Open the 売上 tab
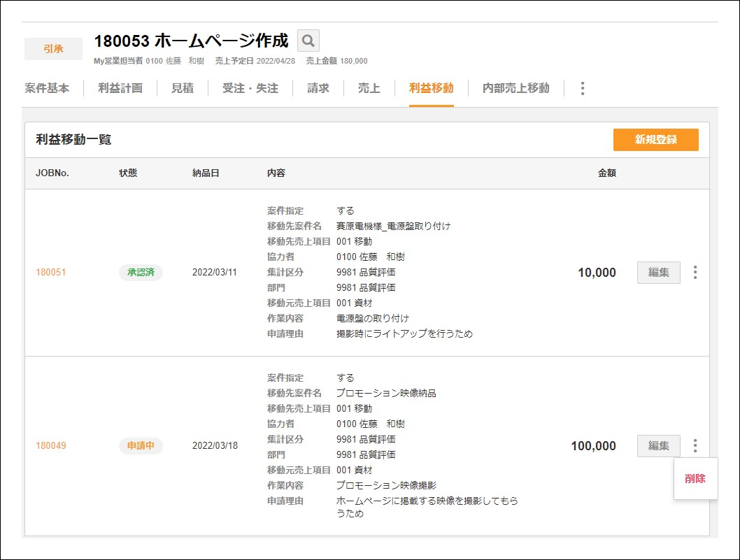Viewport: 740px width, 560px height. point(369,88)
